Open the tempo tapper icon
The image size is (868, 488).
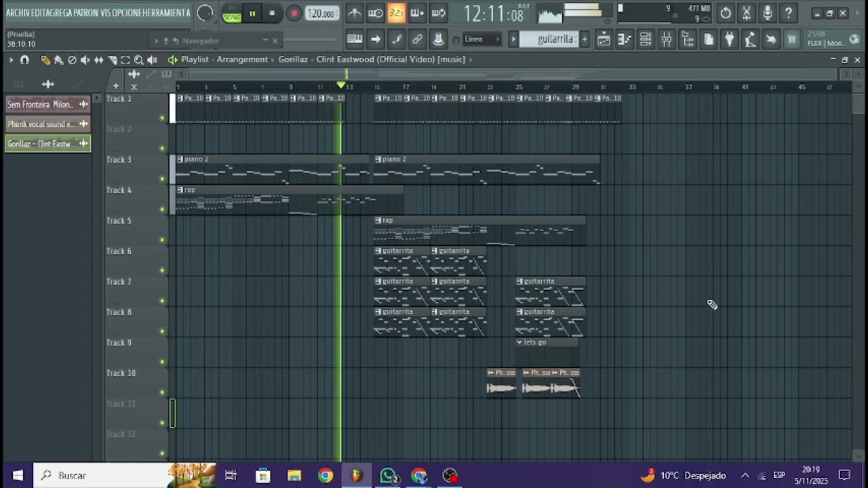point(750,39)
